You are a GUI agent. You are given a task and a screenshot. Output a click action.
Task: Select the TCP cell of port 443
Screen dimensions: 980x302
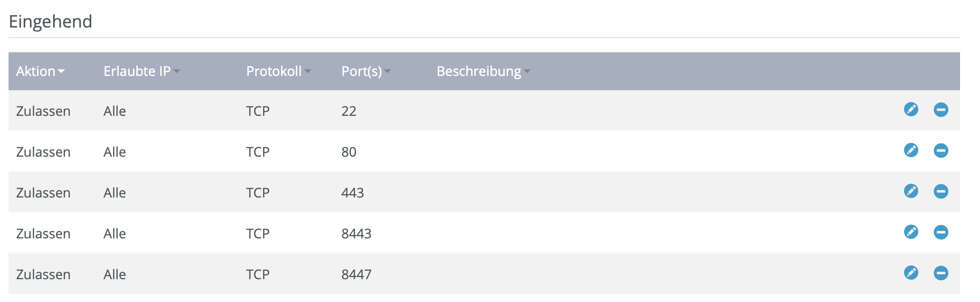pos(258,193)
